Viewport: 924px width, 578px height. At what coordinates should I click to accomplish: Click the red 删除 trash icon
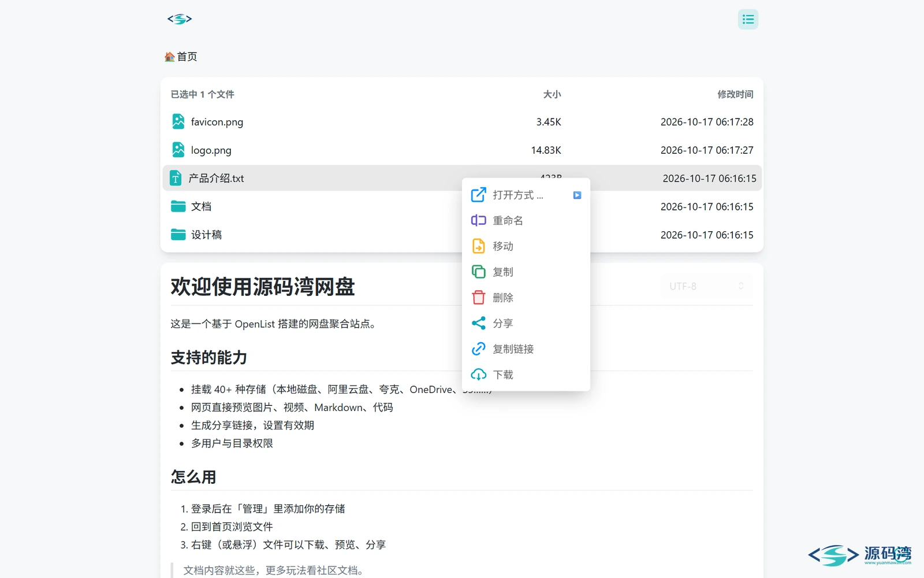[479, 297]
